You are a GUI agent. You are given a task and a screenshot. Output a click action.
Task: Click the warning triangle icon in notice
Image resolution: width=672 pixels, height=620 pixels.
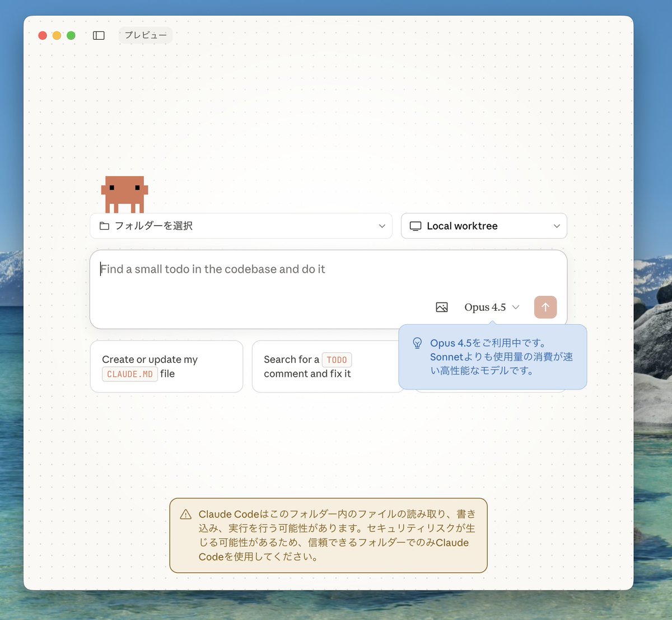click(186, 514)
